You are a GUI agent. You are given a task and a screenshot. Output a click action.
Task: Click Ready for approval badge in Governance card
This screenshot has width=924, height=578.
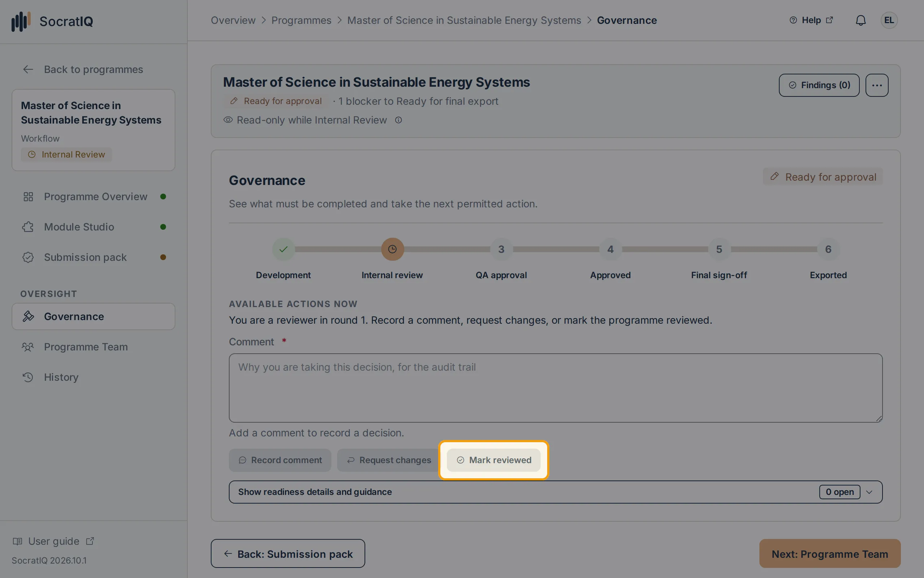coord(823,177)
